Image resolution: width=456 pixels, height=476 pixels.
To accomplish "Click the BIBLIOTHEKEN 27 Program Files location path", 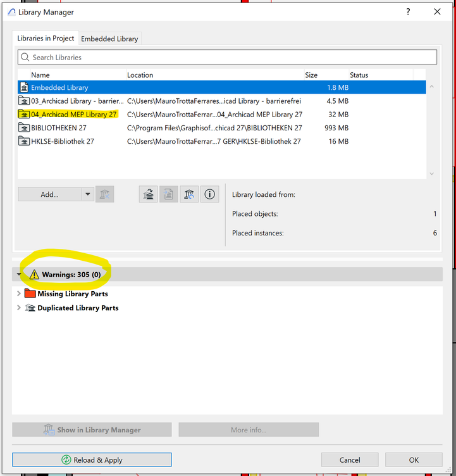I will 214,127.
